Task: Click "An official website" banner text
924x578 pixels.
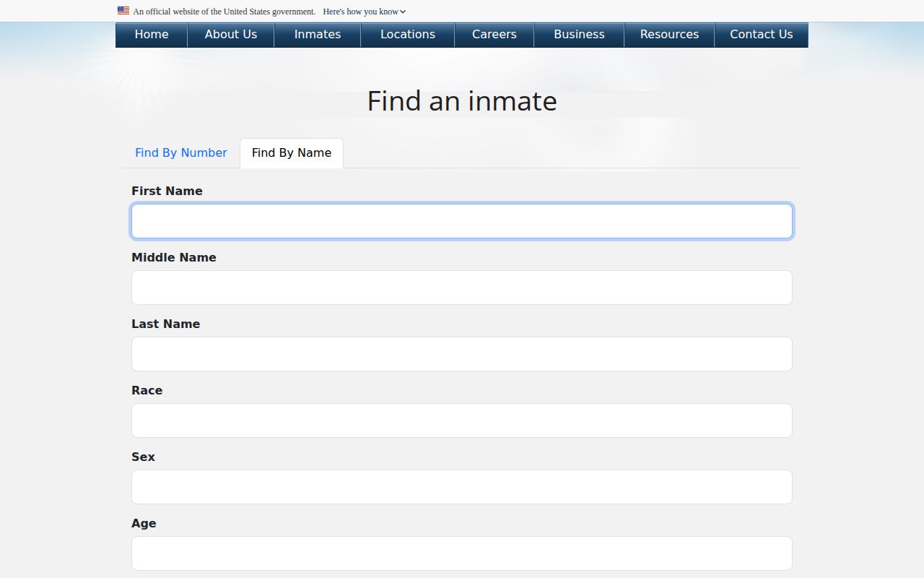Action: tap(225, 12)
